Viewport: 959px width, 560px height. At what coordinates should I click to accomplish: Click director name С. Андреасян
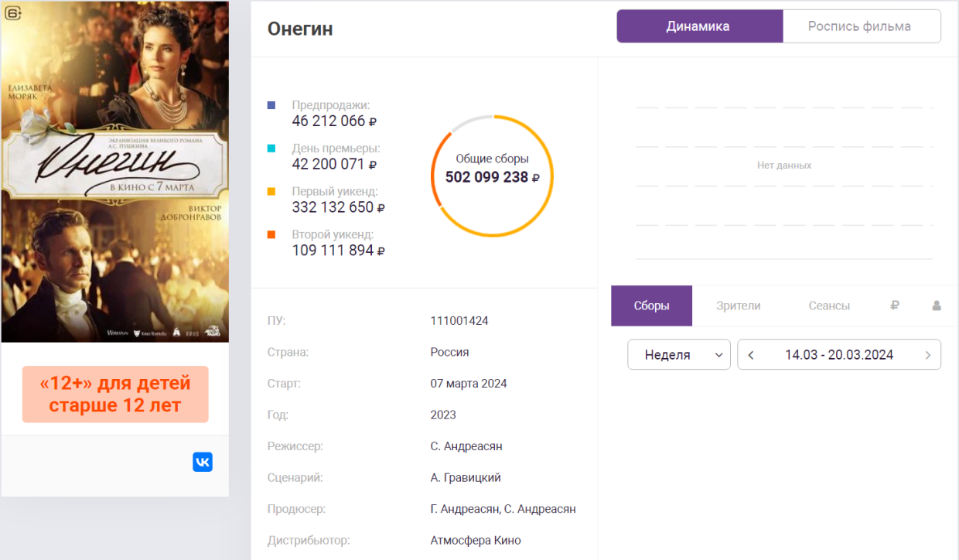tap(466, 446)
